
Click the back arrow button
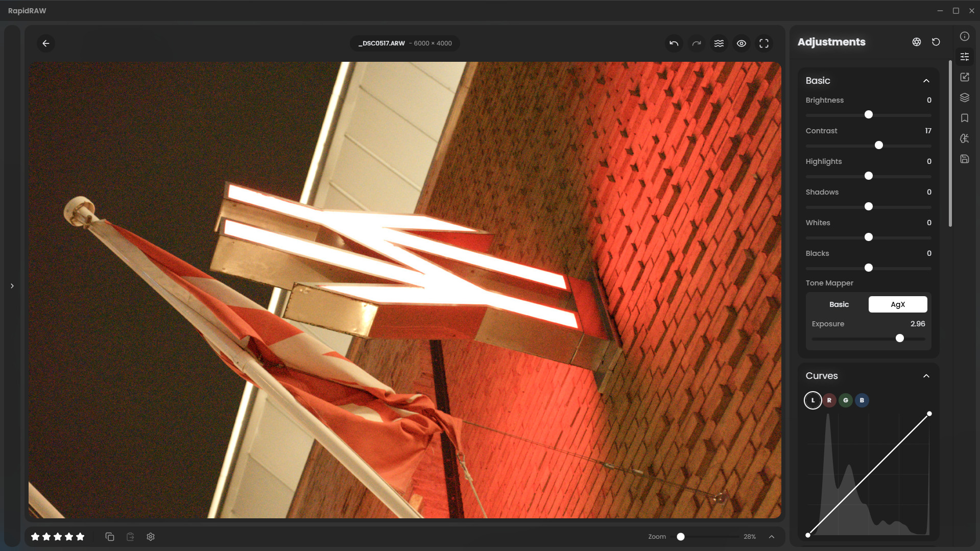(x=46, y=43)
